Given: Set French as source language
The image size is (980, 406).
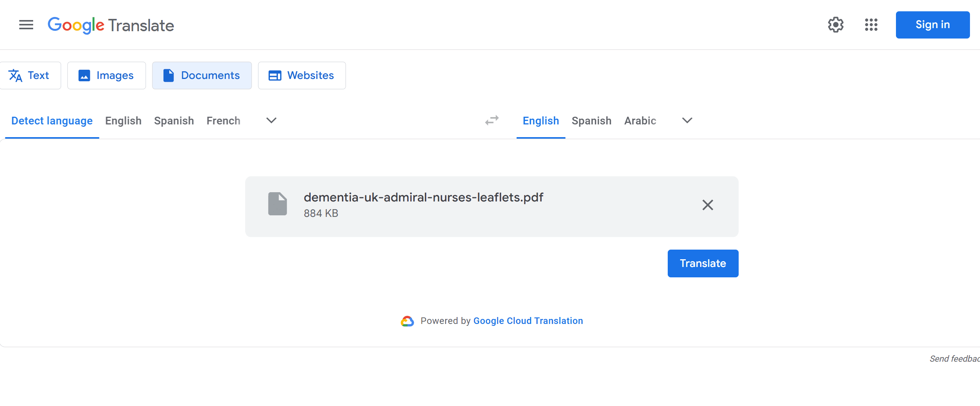Looking at the screenshot, I should click(x=223, y=121).
